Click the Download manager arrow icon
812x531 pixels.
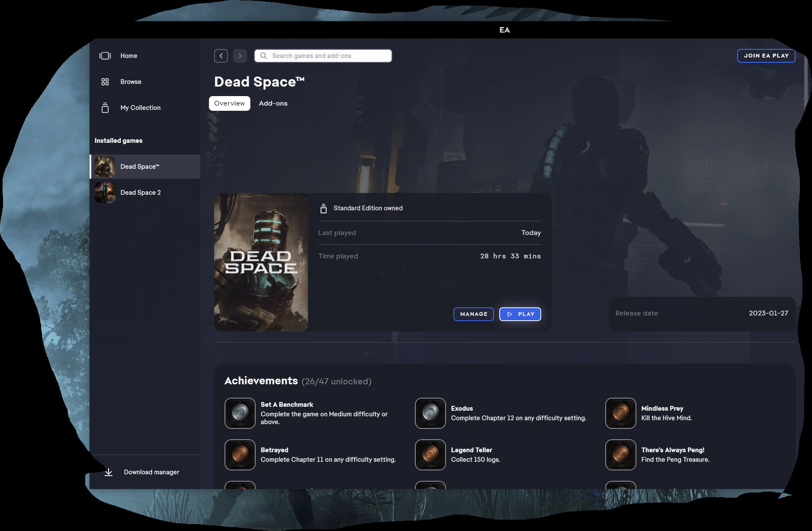coord(109,472)
